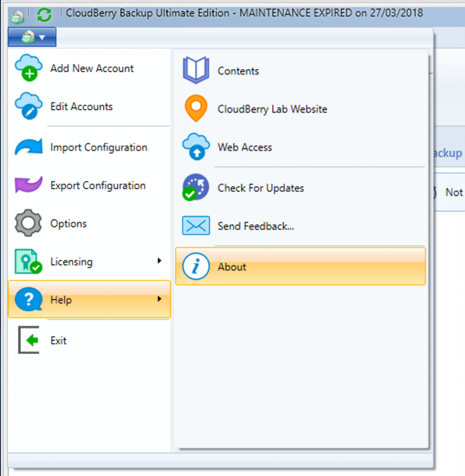Click the About info icon

coord(196,266)
